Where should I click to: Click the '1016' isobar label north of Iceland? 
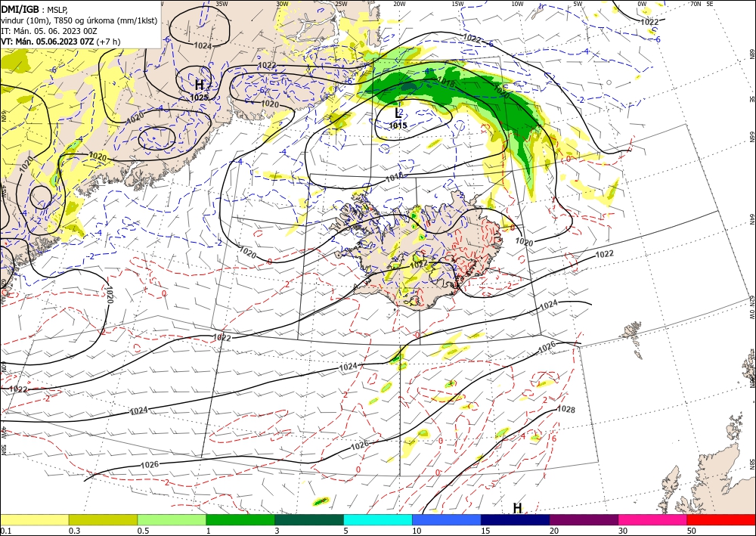coord(395,179)
